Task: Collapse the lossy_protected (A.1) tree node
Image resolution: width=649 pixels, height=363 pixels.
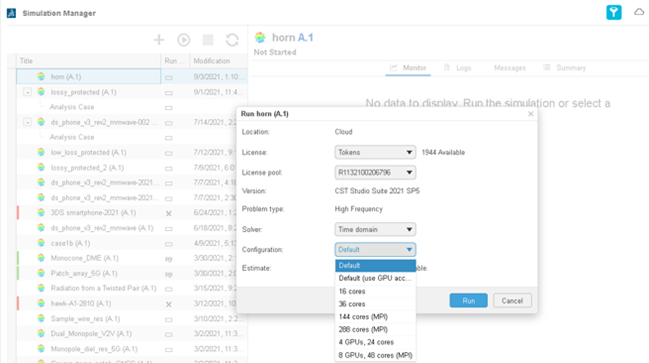Action: (27, 92)
